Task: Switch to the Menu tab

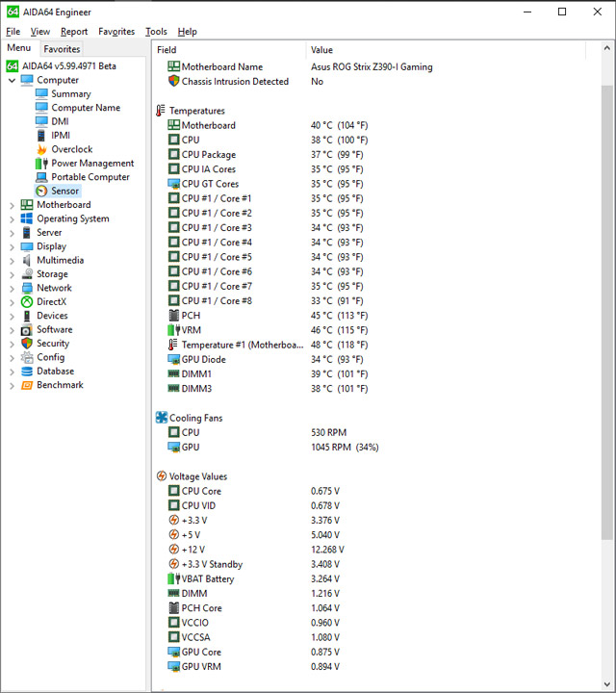Action: coord(19,48)
